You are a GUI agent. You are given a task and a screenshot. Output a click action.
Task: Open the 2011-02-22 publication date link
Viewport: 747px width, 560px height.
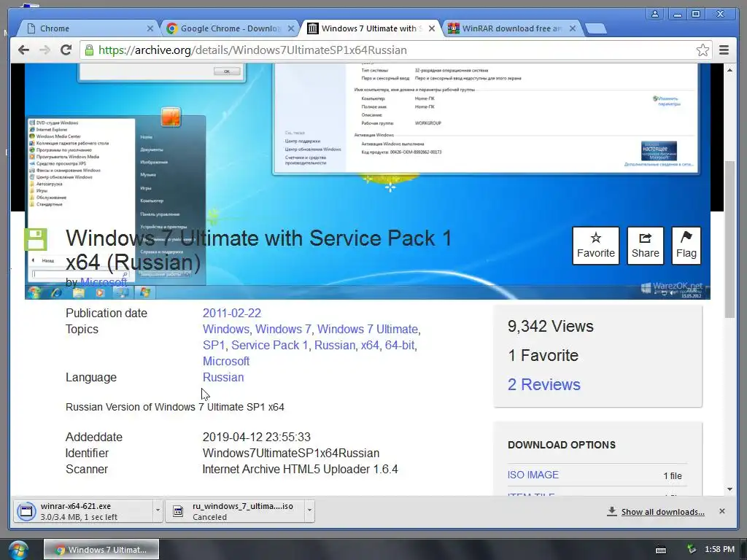coord(232,313)
